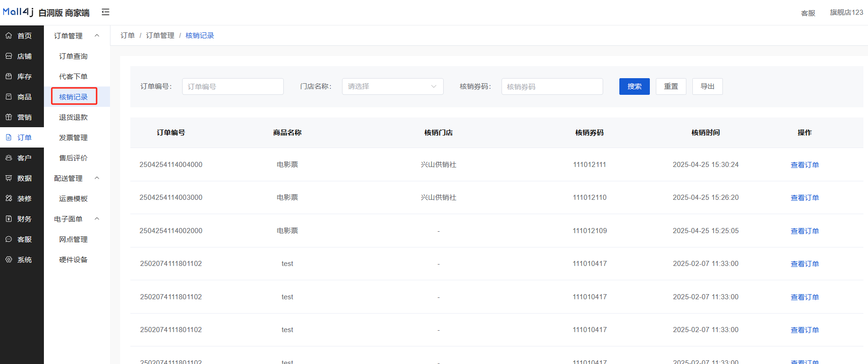Click the document icon beside 订单
868x364 pixels.
[x=9, y=137]
